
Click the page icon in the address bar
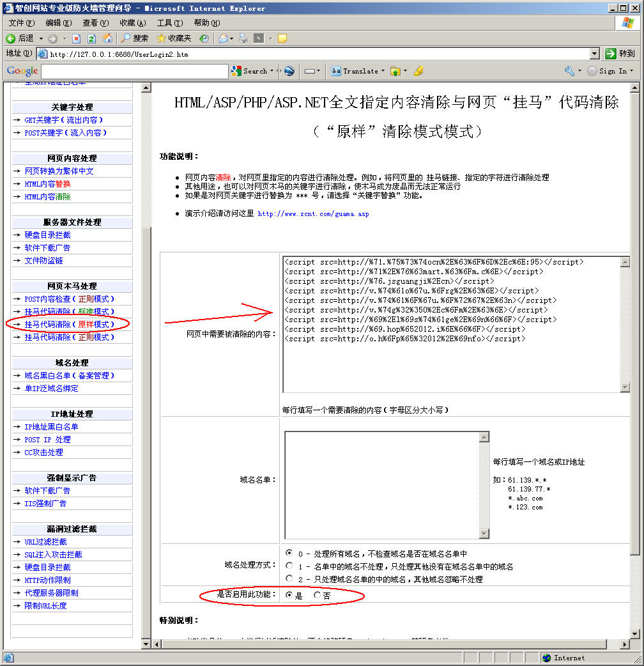click(x=42, y=54)
